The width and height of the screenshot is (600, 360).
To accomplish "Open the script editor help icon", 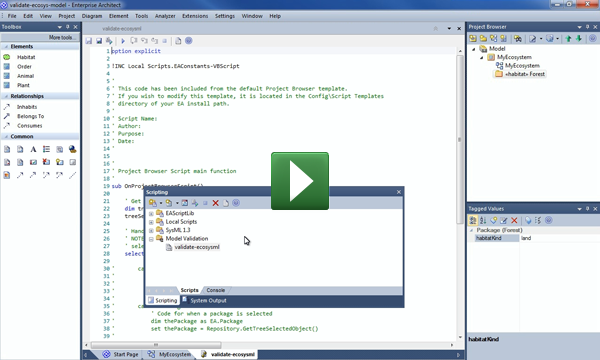I will point(189,41).
